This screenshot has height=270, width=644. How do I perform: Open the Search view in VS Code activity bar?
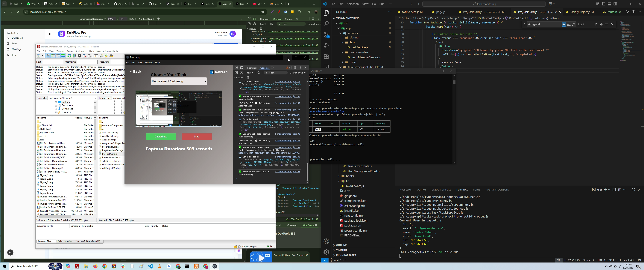click(326, 24)
